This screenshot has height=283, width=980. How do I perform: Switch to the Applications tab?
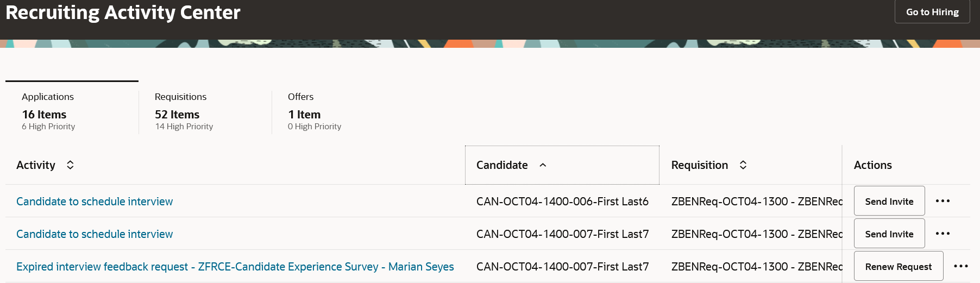[48, 111]
